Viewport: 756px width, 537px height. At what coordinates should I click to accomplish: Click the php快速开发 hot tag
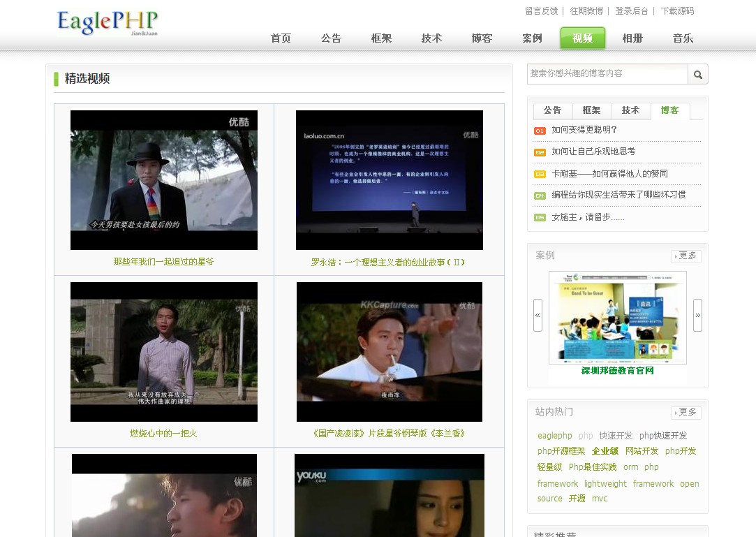663,436
